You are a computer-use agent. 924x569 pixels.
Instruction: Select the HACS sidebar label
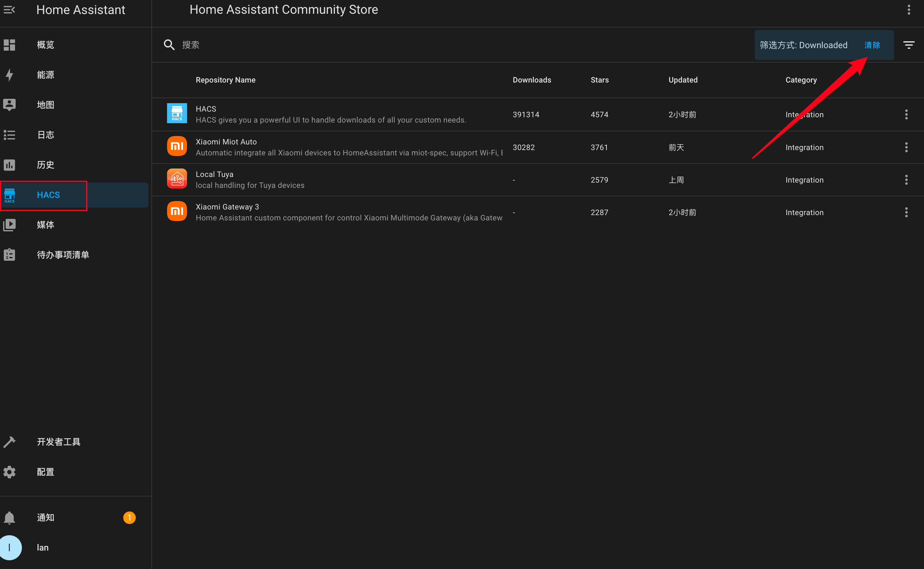point(48,195)
